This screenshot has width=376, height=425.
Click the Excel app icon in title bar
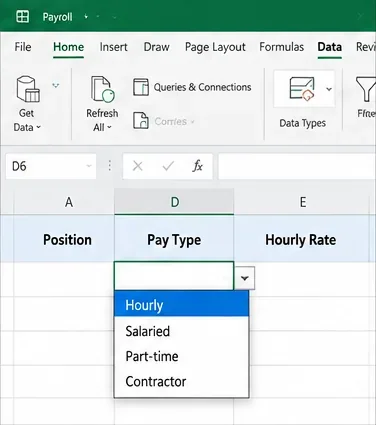pyautogui.click(x=23, y=16)
